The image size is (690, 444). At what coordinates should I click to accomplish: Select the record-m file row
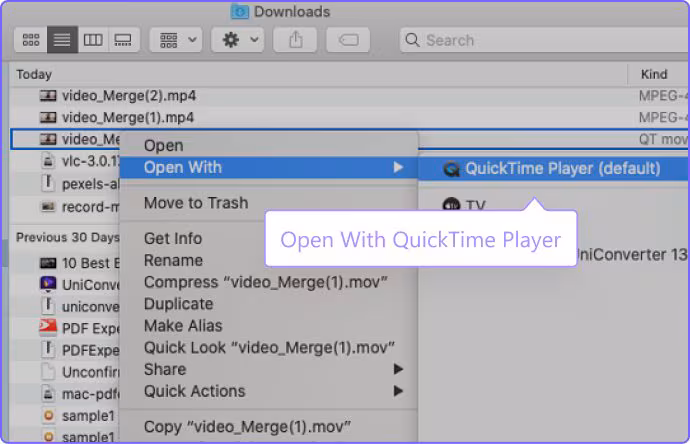(x=65, y=206)
